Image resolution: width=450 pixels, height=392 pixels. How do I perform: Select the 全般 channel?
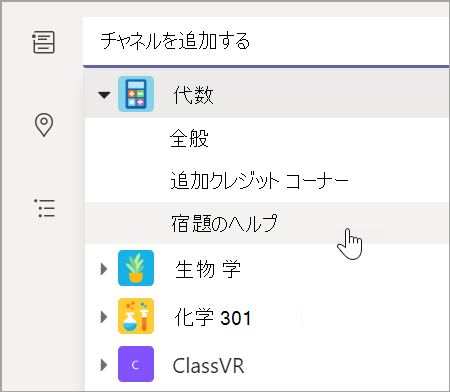click(267, 139)
